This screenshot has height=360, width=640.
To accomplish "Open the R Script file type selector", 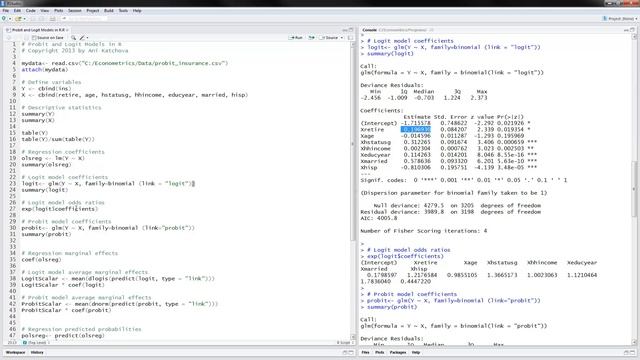I will [x=345, y=342].
